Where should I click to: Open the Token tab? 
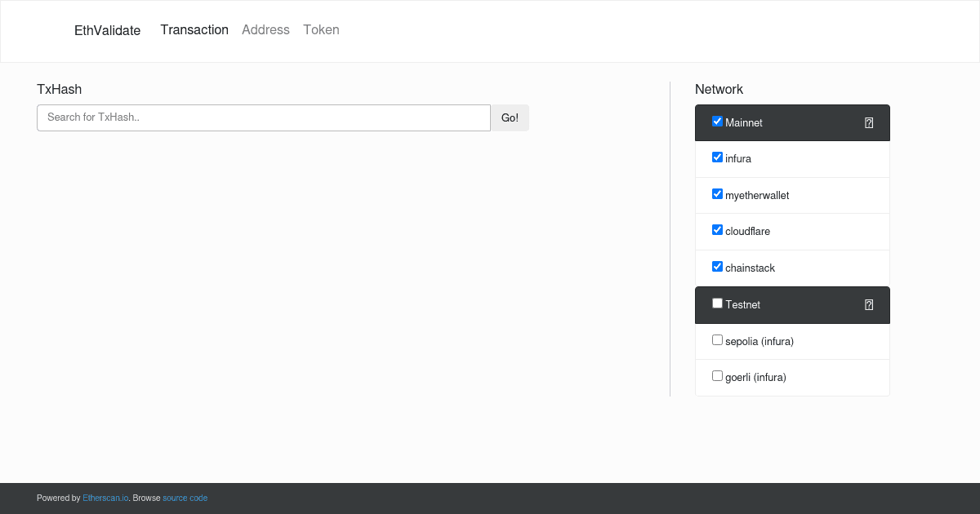tap(321, 29)
